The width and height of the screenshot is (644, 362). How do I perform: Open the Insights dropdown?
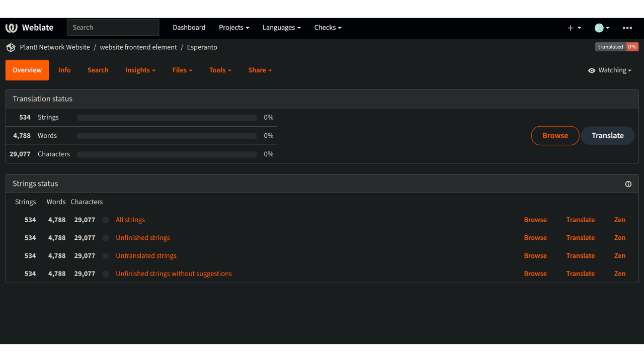tap(140, 70)
